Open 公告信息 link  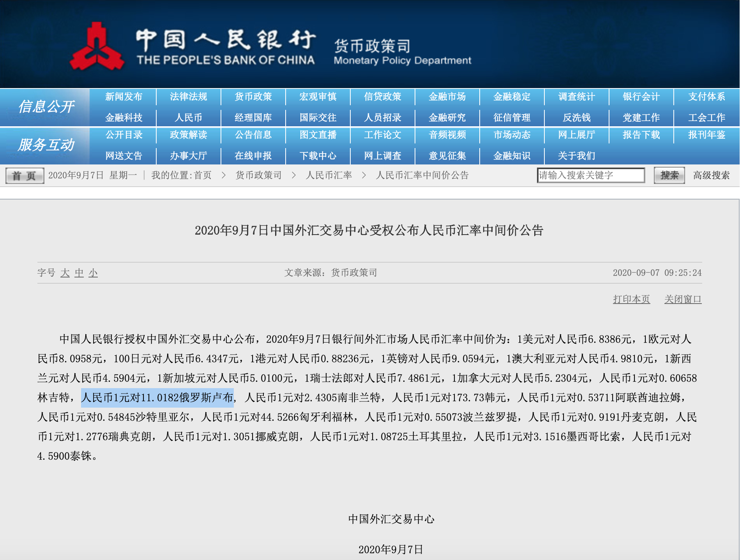pos(253,135)
